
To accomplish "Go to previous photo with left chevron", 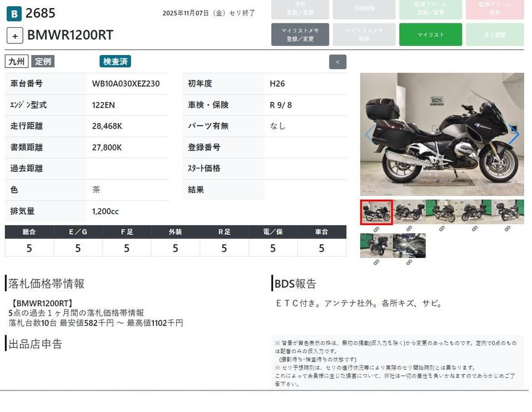I will tap(369, 134).
